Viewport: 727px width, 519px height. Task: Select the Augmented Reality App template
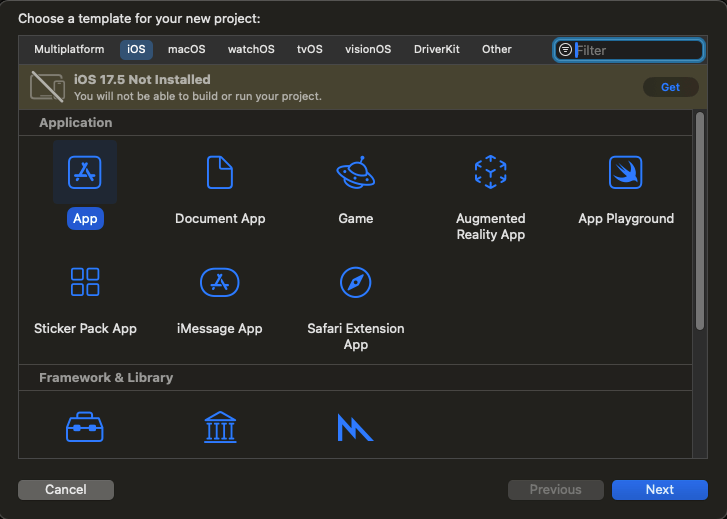tap(490, 173)
